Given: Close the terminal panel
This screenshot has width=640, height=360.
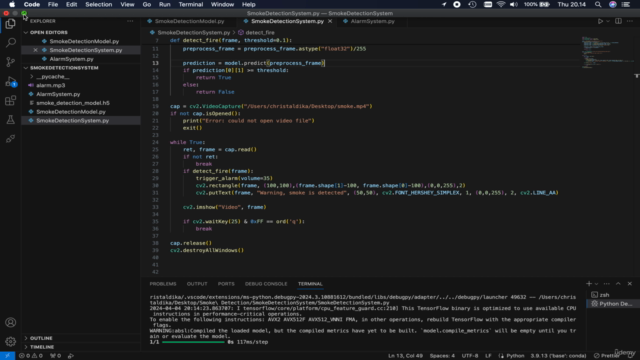Looking at the screenshot, I should coord(629,284).
